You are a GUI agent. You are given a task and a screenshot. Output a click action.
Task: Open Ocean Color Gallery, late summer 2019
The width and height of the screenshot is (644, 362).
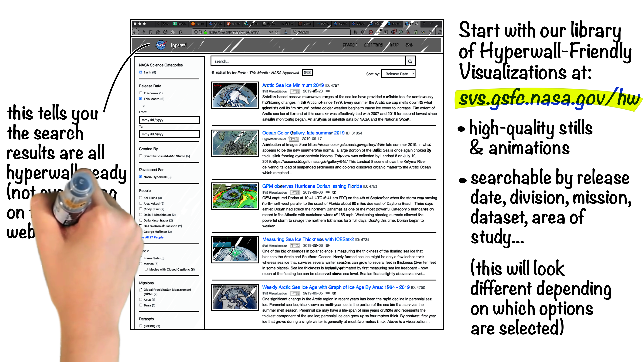303,133
